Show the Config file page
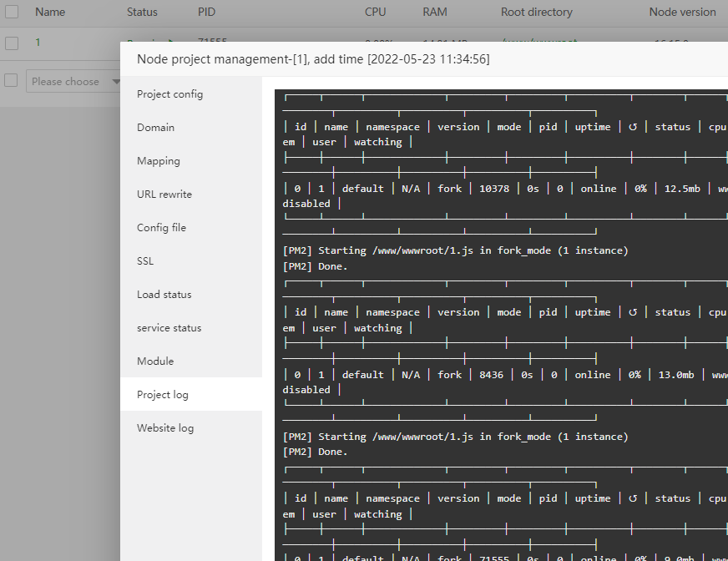Viewport: 728px width, 561px height. pos(161,228)
